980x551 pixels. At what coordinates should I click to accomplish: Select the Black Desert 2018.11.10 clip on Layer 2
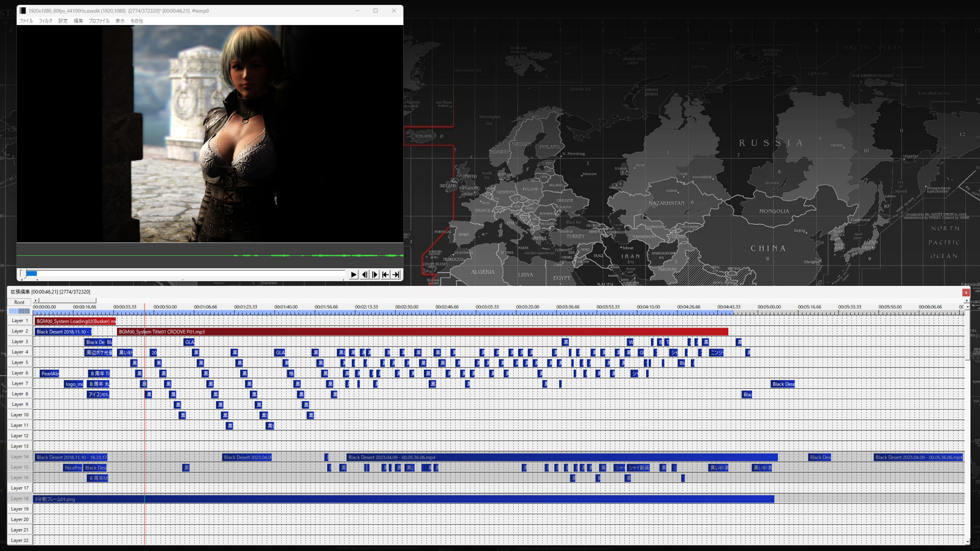[x=63, y=332]
